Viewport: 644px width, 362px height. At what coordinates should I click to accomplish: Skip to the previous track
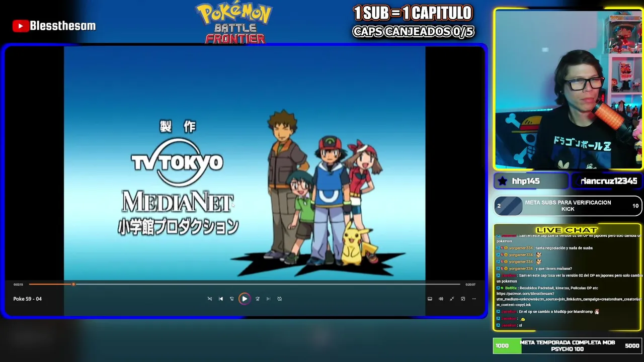click(x=220, y=299)
